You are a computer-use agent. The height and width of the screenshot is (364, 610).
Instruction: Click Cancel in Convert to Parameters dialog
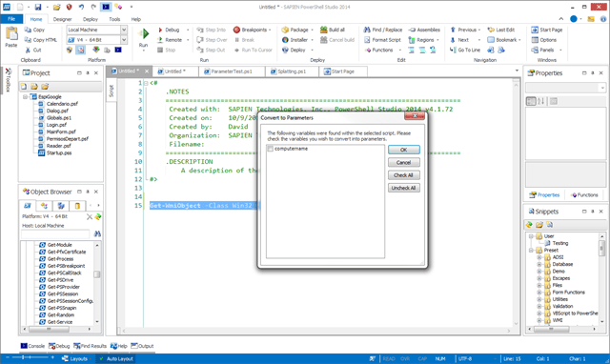(x=404, y=163)
